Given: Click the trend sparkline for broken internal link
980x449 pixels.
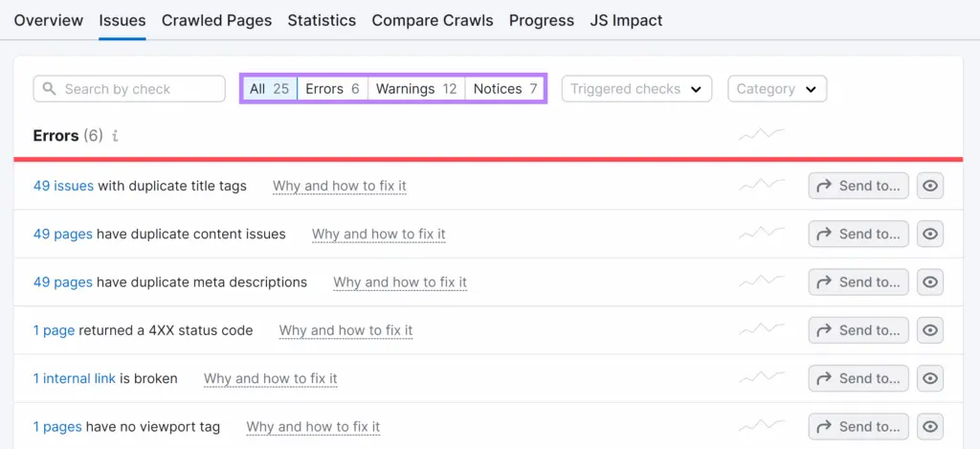Looking at the screenshot, I should click(x=762, y=377).
